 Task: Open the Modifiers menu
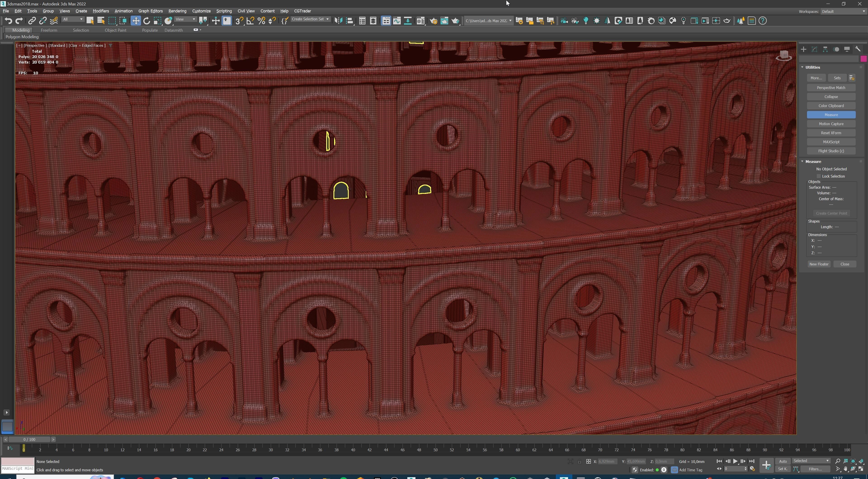click(100, 11)
